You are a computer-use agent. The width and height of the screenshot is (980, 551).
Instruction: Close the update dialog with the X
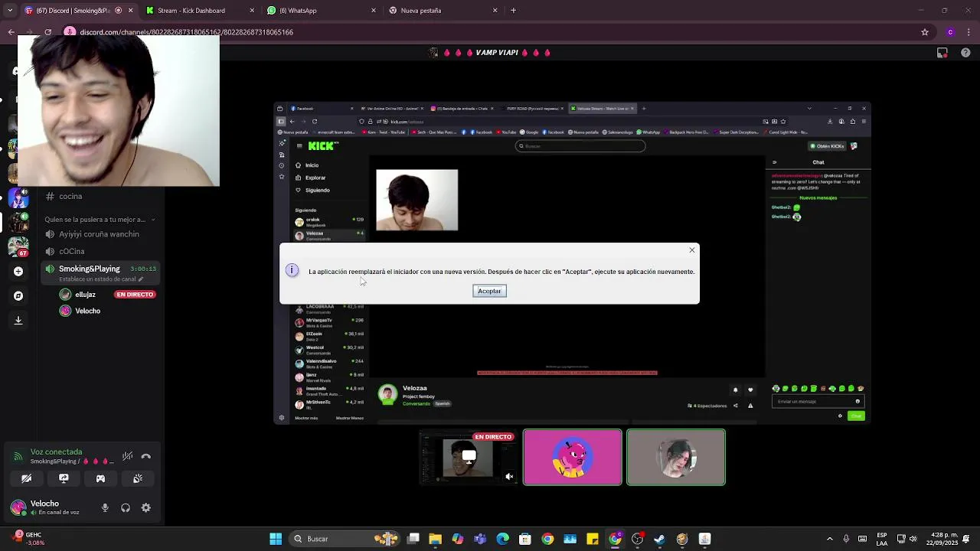[x=692, y=250]
